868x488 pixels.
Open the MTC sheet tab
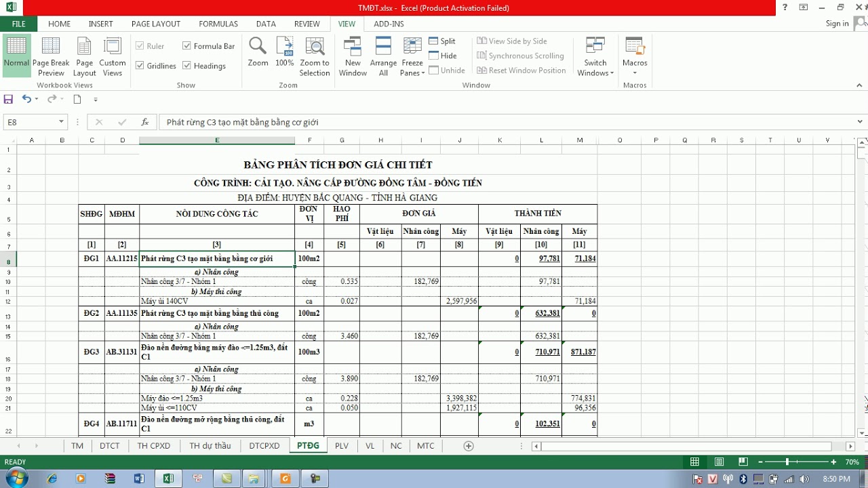pyautogui.click(x=425, y=446)
